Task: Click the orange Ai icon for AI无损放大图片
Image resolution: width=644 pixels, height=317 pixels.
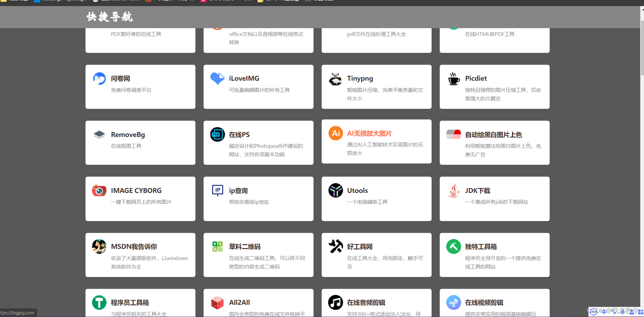Action: tap(336, 133)
